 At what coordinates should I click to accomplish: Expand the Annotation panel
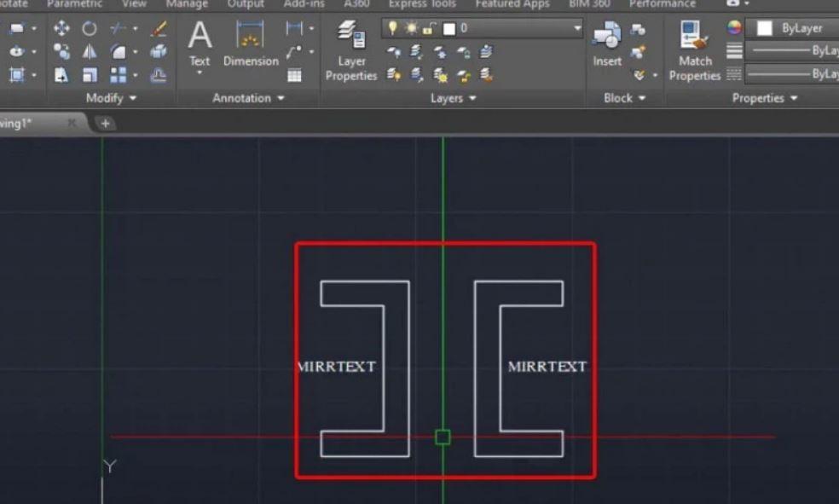pyautogui.click(x=248, y=98)
